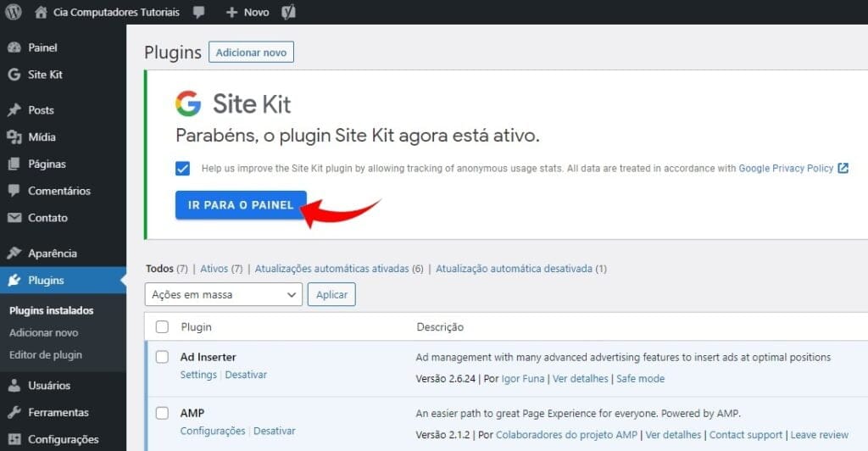Select Editor de plugin submenu item
The height and width of the screenshot is (451, 868).
46,354
